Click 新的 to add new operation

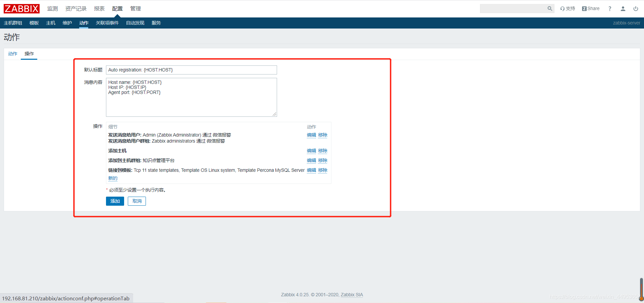point(113,178)
